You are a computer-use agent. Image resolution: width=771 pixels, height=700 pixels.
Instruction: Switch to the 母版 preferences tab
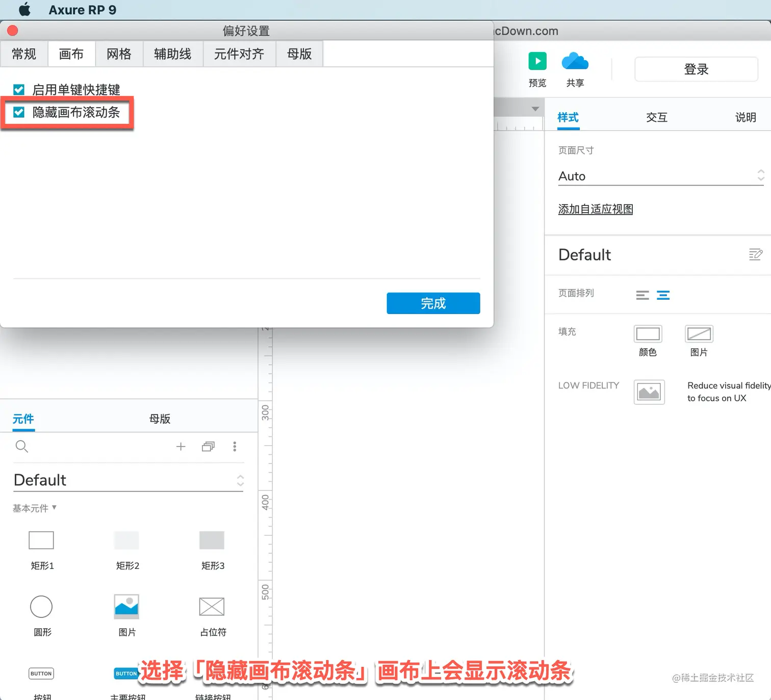click(299, 54)
